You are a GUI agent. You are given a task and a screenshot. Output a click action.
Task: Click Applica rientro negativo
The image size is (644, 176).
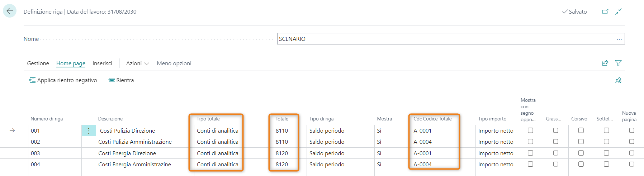[63, 80]
